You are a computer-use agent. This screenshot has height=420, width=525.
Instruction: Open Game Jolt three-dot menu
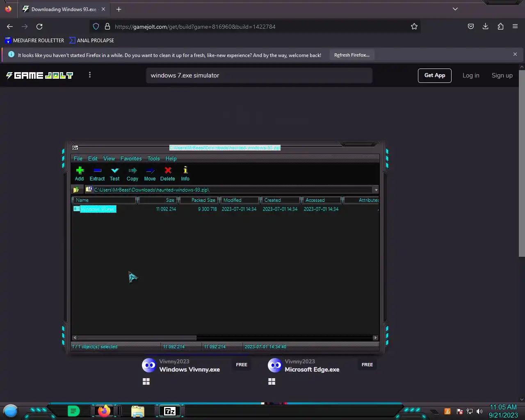click(x=90, y=75)
